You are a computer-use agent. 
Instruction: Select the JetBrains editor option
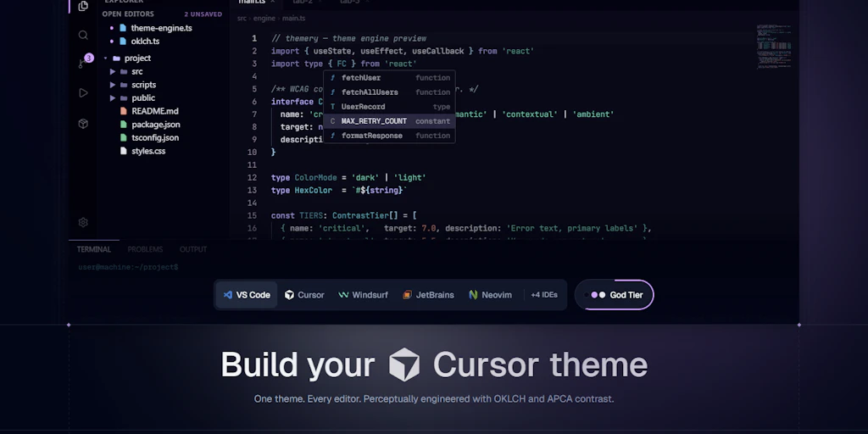point(428,295)
